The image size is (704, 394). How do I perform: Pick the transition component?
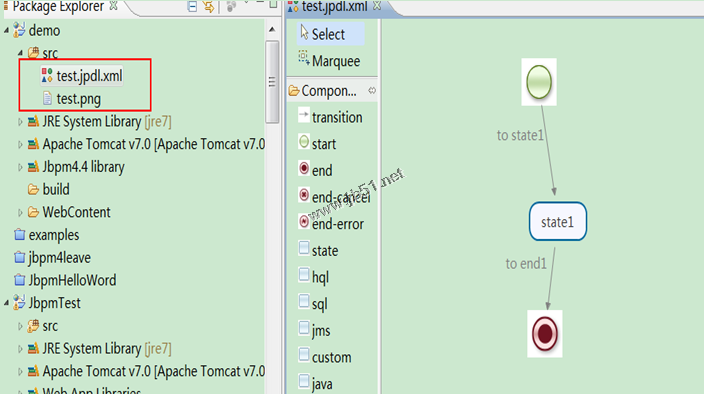(x=331, y=117)
